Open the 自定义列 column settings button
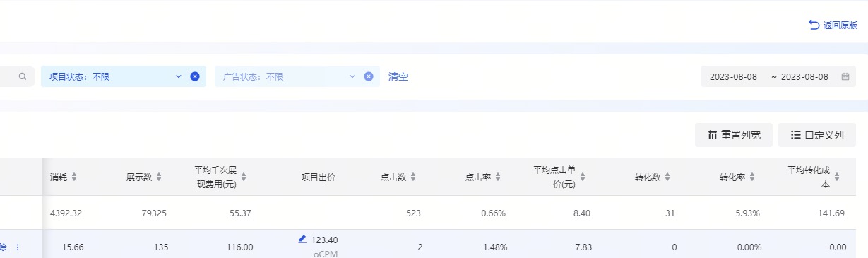Viewport: 868px width, 258px height. (x=817, y=135)
